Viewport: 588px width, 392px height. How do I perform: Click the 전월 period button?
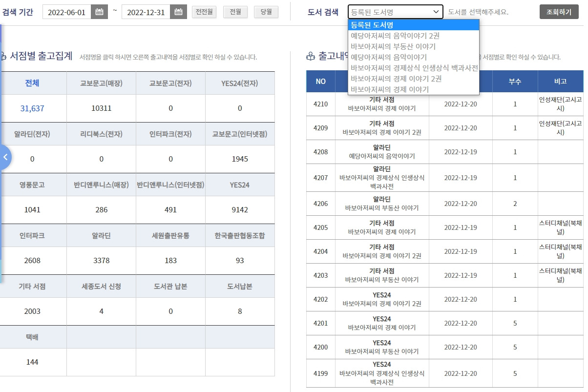(x=235, y=12)
